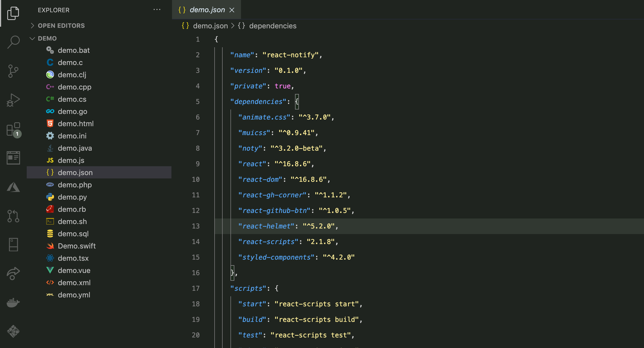
Task: Open the GitHub Pull Requests icon
Action: pos(13,216)
